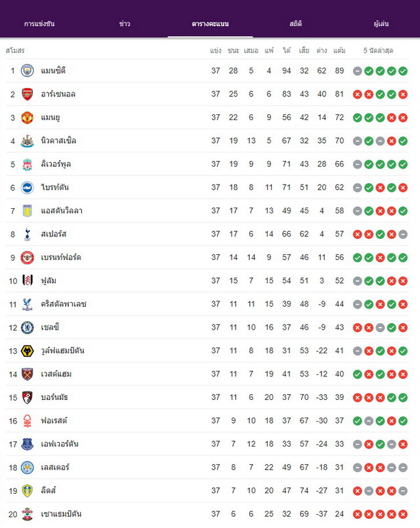Select the ตารางคะแนน tab

211,24
